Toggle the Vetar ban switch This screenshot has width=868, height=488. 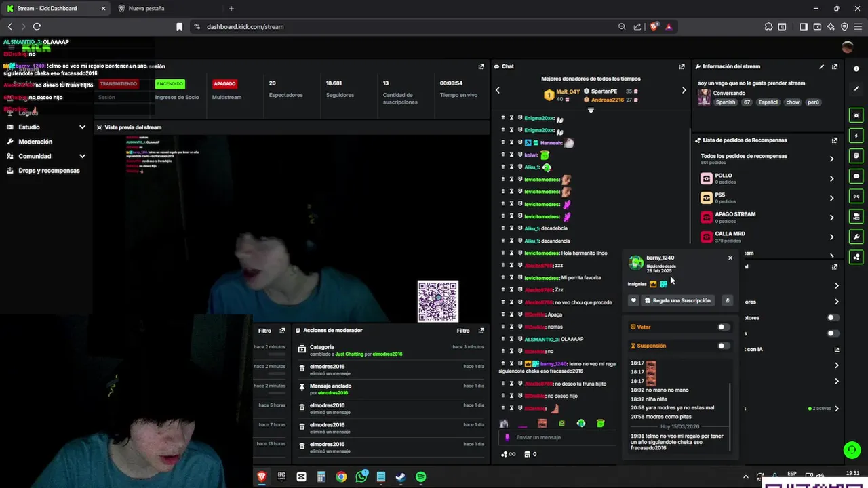724,327
